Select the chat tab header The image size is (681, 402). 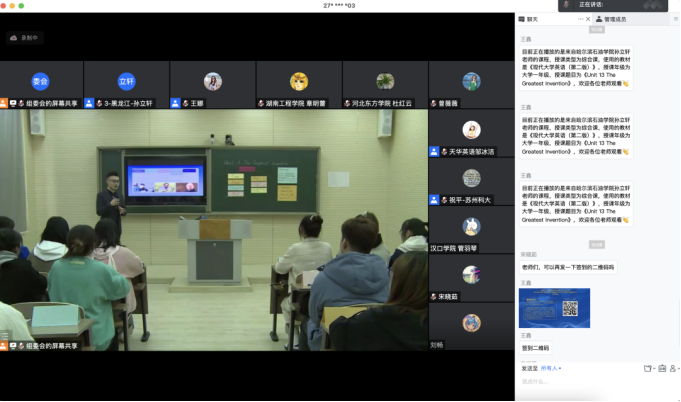coord(532,19)
